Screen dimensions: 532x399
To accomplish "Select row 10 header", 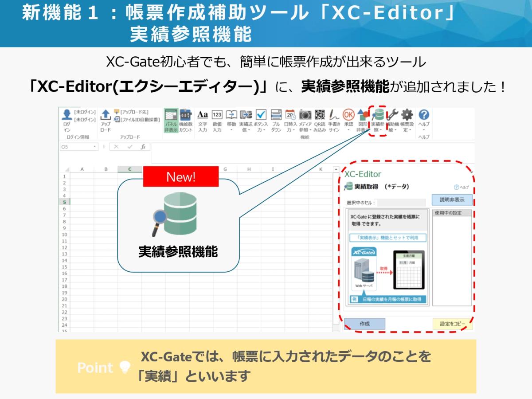I will coord(65,235).
